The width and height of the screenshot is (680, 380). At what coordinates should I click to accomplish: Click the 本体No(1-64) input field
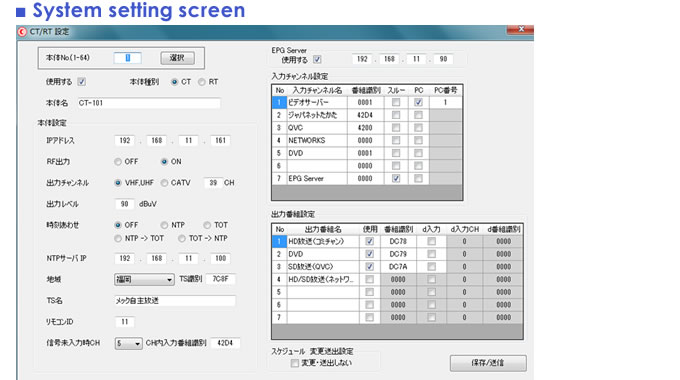[x=128, y=58]
